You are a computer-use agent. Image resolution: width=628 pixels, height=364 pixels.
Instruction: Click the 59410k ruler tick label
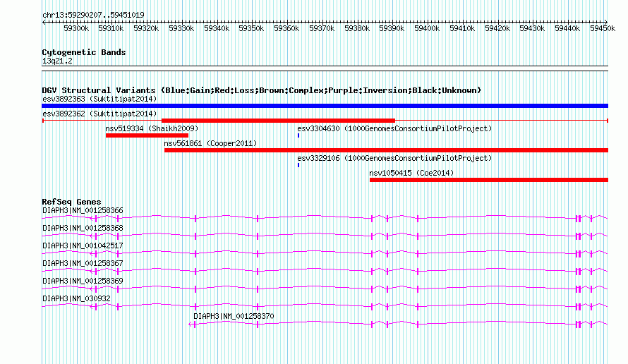coord(462,28)
